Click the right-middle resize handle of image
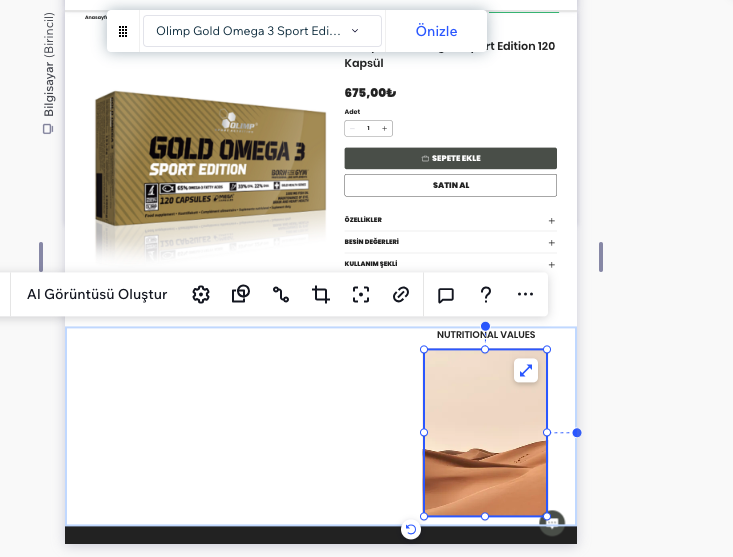Screen dimensions: 733x557 coord(547,433)
